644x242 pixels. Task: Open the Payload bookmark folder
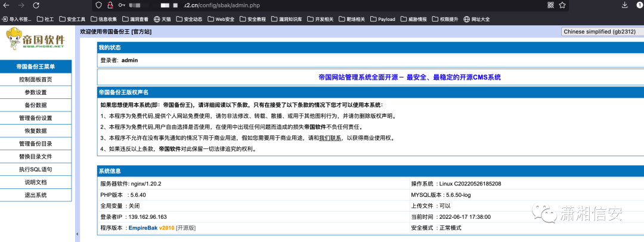pos(383,19)
